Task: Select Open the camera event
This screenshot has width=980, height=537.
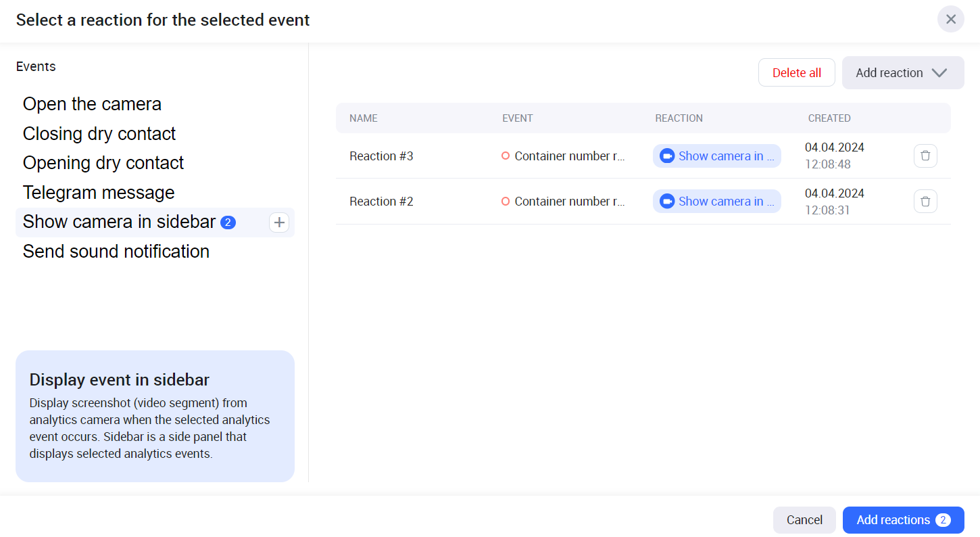Action: 92,104
